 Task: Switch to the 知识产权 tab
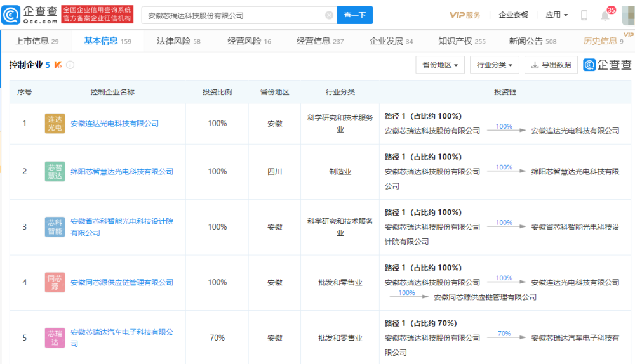tap(462, 41)
